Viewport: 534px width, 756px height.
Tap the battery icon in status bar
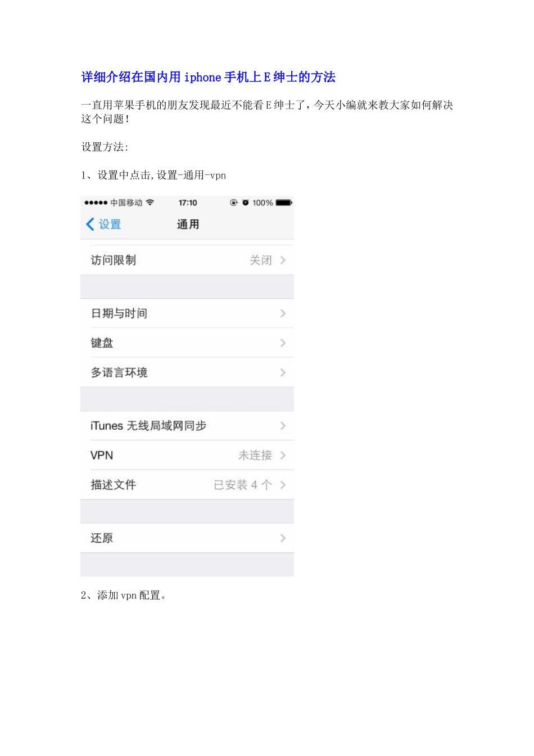click(284, 202)
